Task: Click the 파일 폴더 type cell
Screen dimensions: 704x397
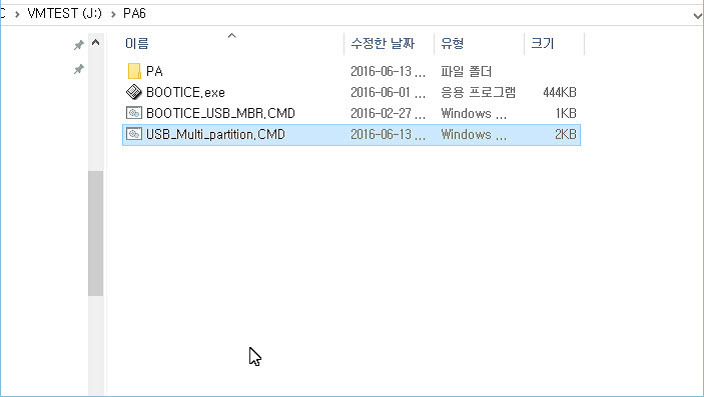Action: click(x=466, y=71)
